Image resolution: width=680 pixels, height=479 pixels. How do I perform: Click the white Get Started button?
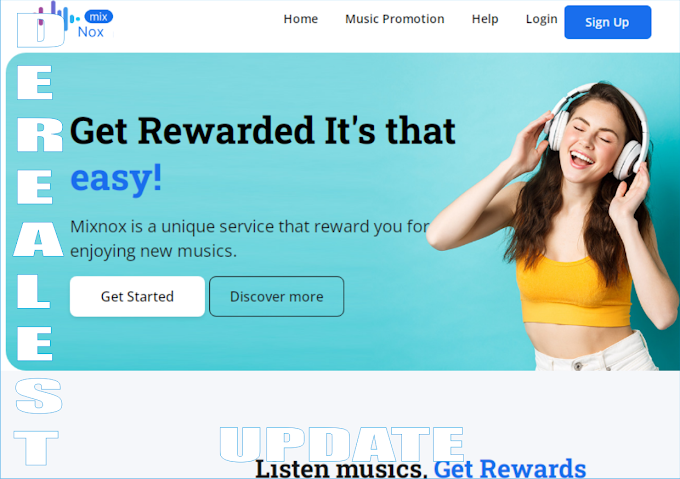click(x=137, y=297)
